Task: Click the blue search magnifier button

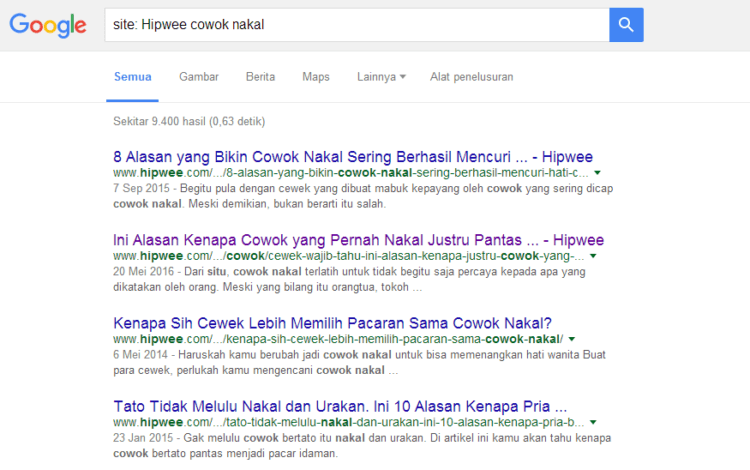Action: [x=626, y=25]
